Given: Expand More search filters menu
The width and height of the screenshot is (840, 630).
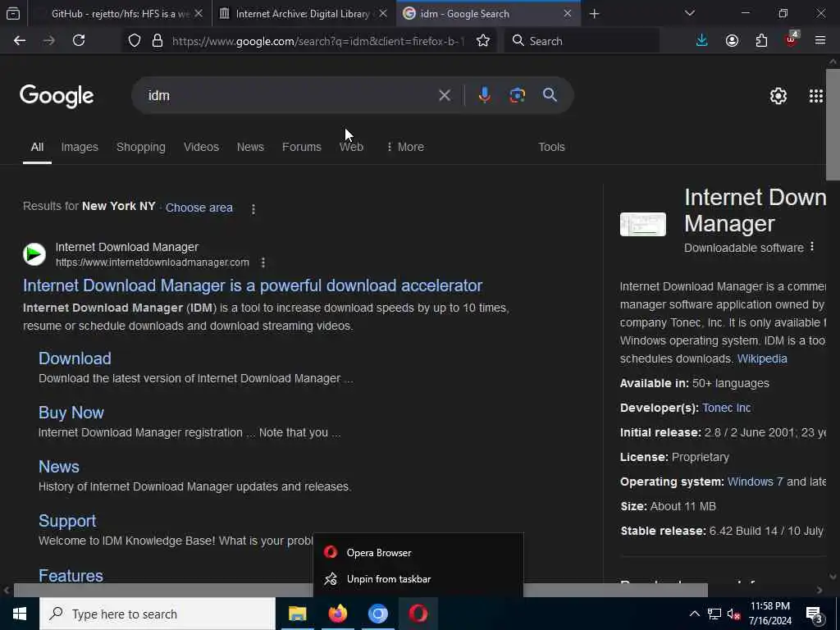Looking at the screenshot, I should point(405,148).
